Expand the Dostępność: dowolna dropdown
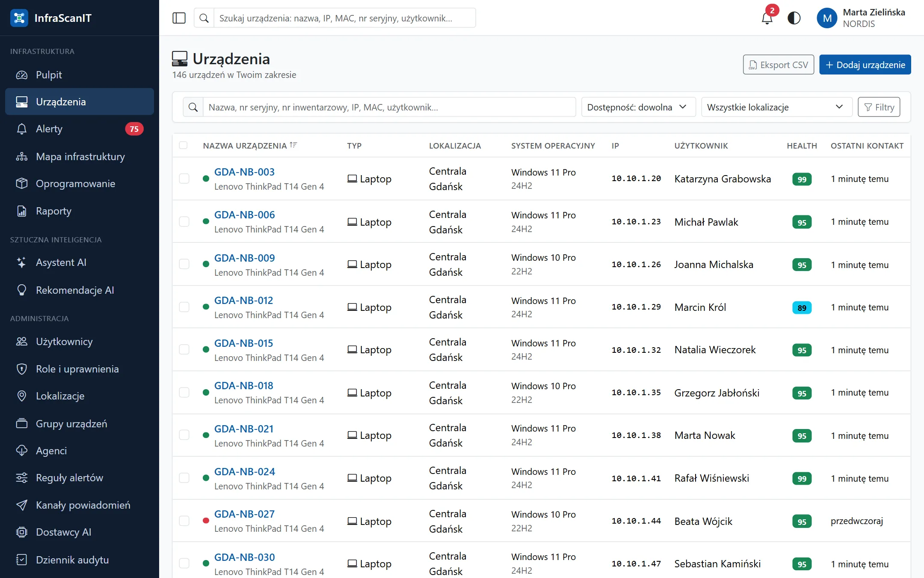This screenshot has width=924, height=578. (x=638, y=107)
